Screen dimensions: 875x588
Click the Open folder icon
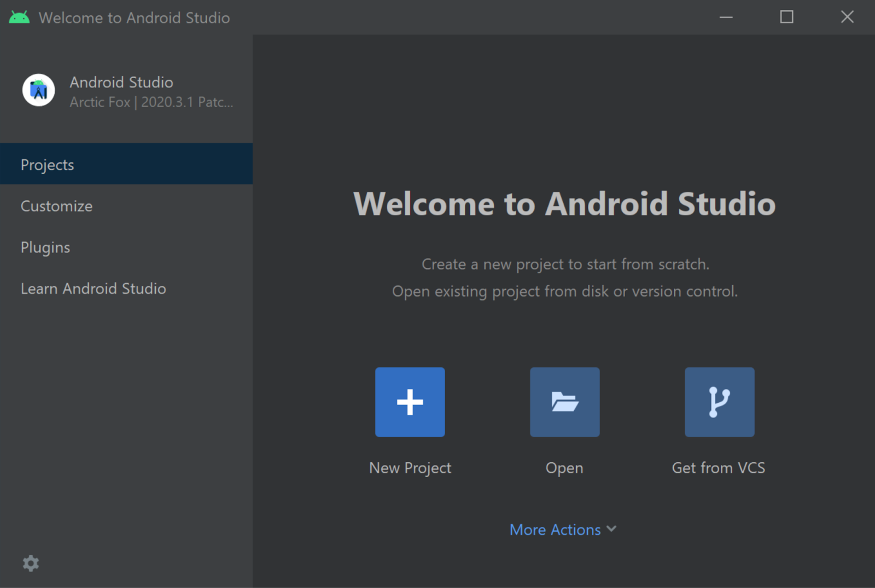coord(565,402)
